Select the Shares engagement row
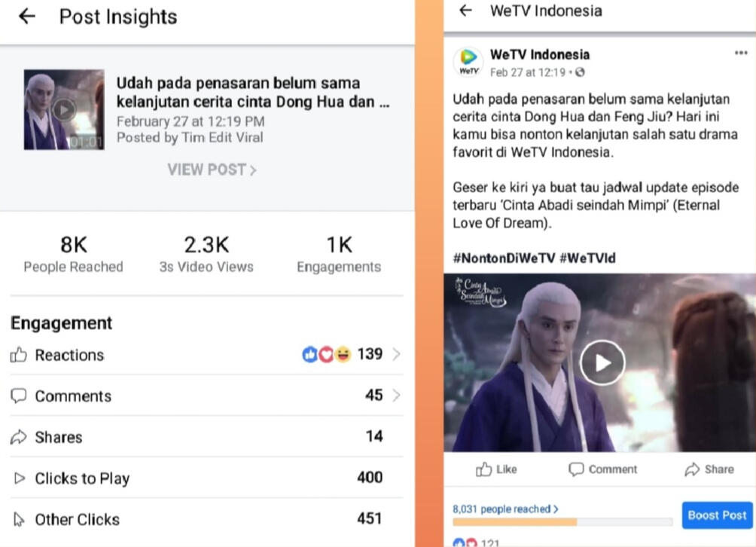Screen dimensions: 756x547 (x=206, y=436)
